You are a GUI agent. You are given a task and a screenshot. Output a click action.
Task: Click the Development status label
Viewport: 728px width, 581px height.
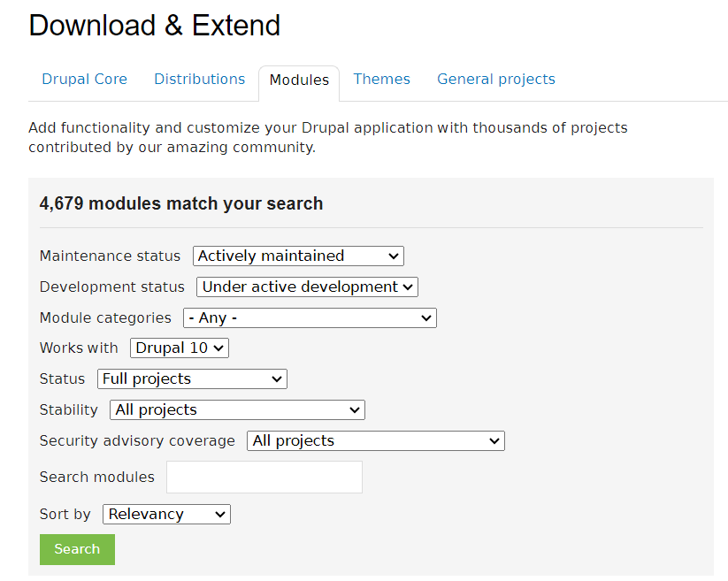[x=111, y=287]
